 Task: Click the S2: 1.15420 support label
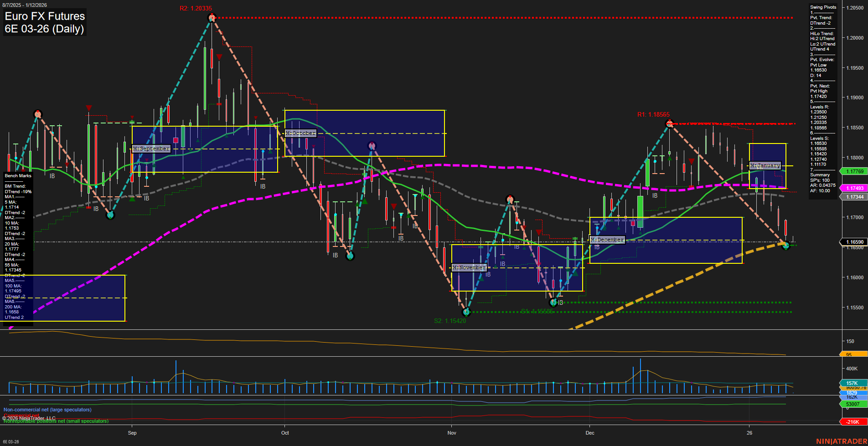(450, 321)
